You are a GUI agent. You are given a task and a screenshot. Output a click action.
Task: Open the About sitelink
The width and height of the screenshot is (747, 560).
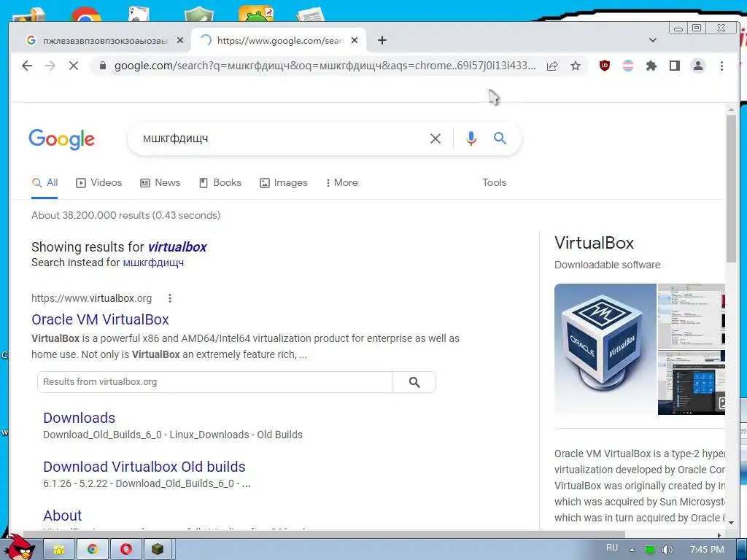63,516
